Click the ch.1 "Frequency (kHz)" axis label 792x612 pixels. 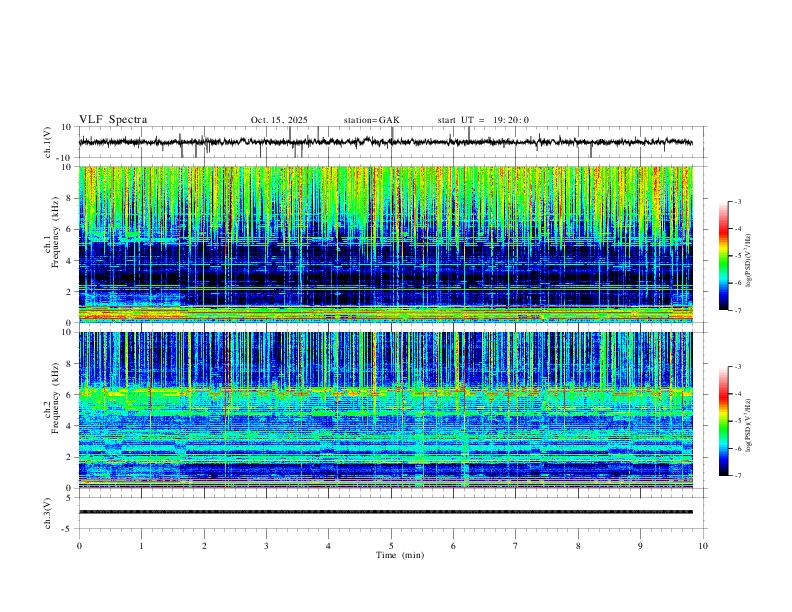(x=55, y=233)
